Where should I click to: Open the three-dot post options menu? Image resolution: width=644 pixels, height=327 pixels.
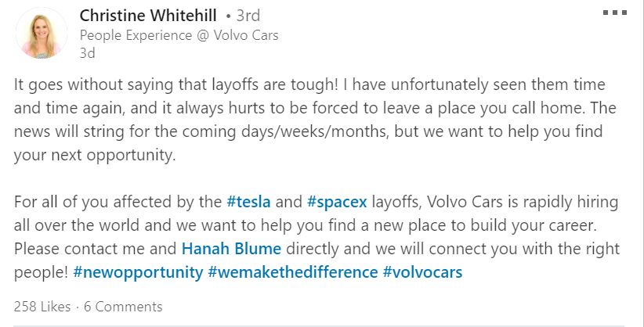pyautogui.click(x=615, y=13)
